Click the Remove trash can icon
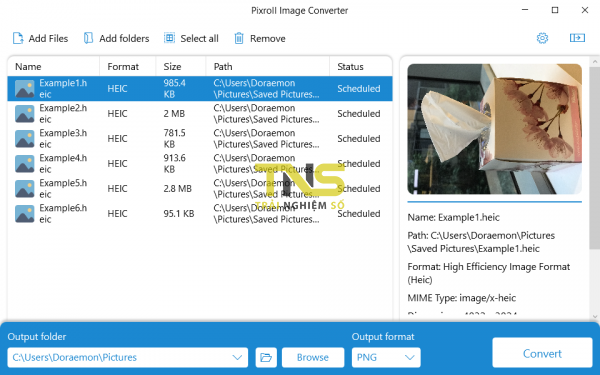The image size is (600, 375). (x=239, y=38)
